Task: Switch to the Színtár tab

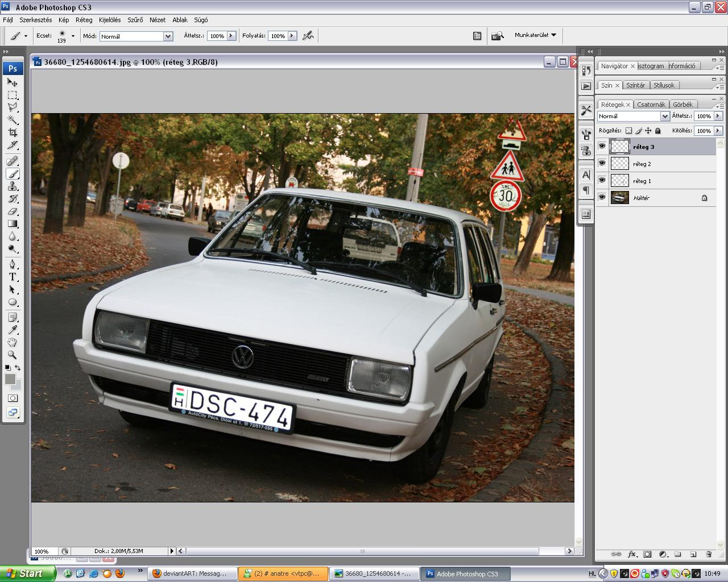Action: click(x=635, y=85)
